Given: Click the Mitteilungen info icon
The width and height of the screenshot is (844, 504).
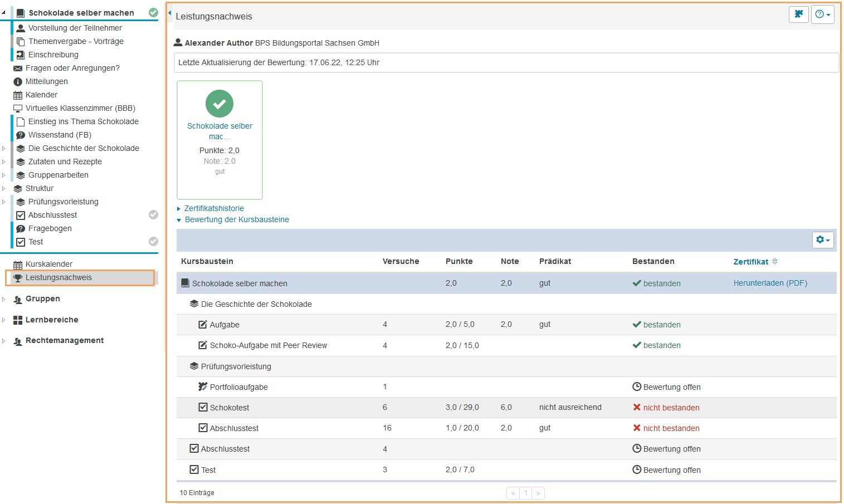Looking at the screenshot, I should [x=18, y=82].
